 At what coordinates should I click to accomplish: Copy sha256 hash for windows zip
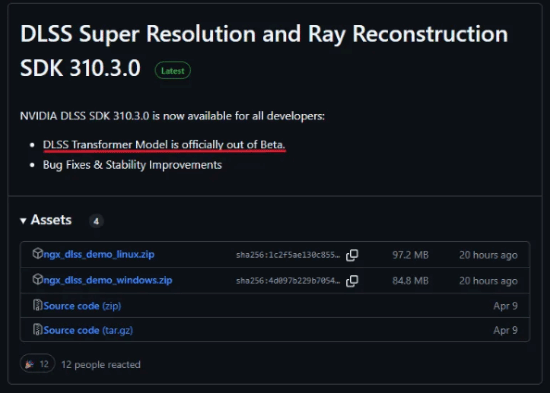352,281
